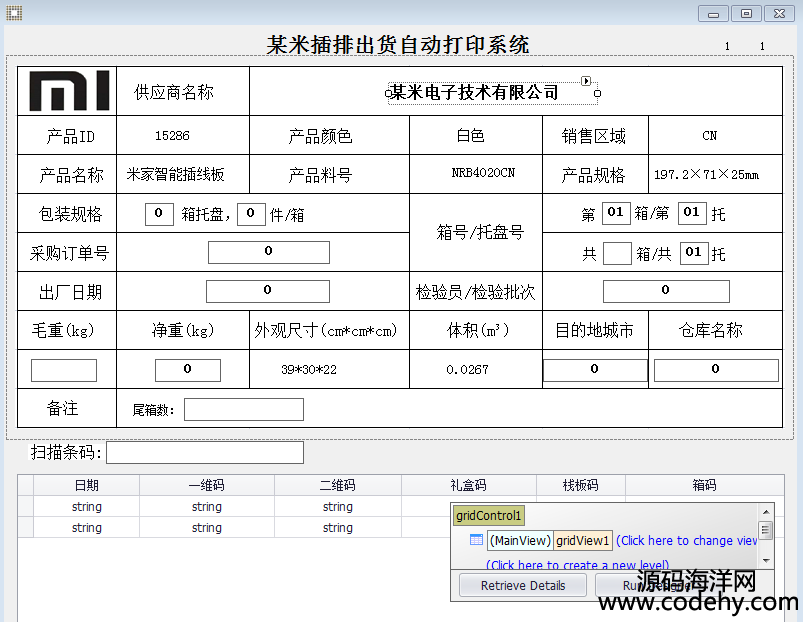Image resolution: width=803 pixels, height=622 pixels.
Task: Click the 日期 column header
Action: pyautogui.click(x=87, y=485)
